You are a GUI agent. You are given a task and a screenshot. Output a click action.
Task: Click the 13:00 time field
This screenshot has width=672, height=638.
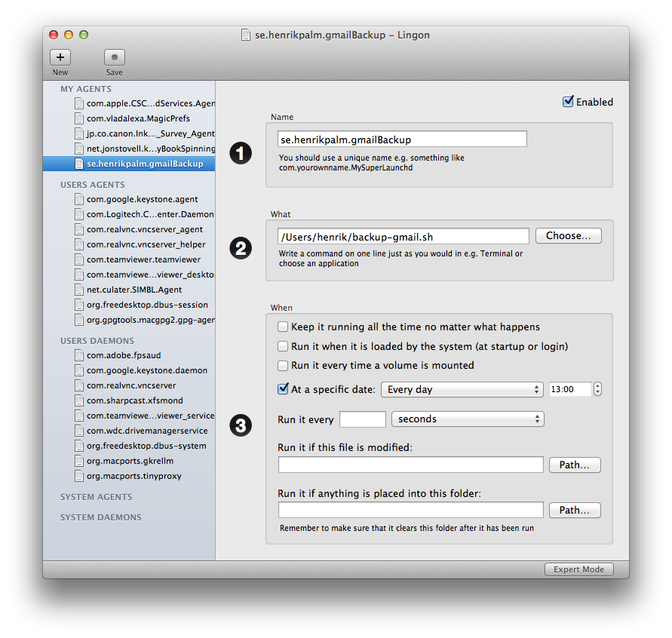(x=570, y=389)
